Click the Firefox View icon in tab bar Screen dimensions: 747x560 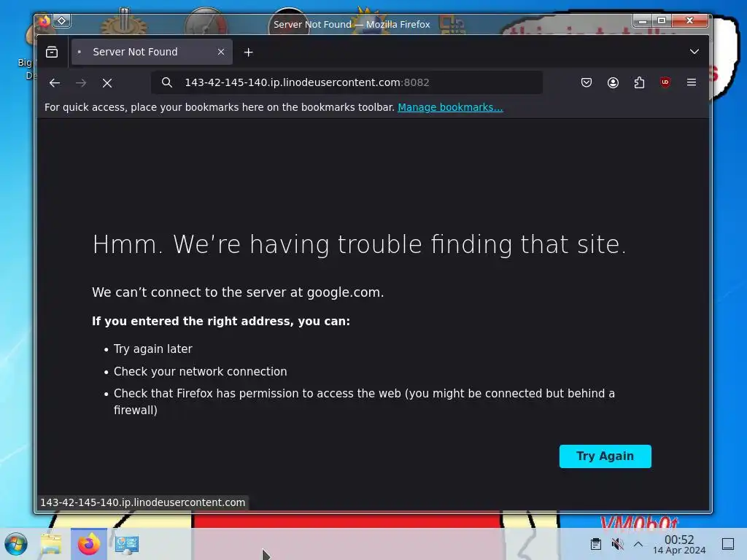(52, 52)
